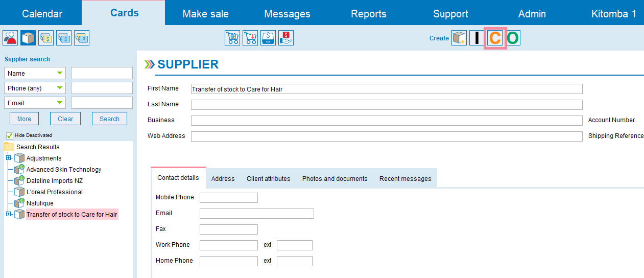Toggle the Hide Deactivated checkbox
This screenshot has width=644, height=278.
[x=9, y=135]
